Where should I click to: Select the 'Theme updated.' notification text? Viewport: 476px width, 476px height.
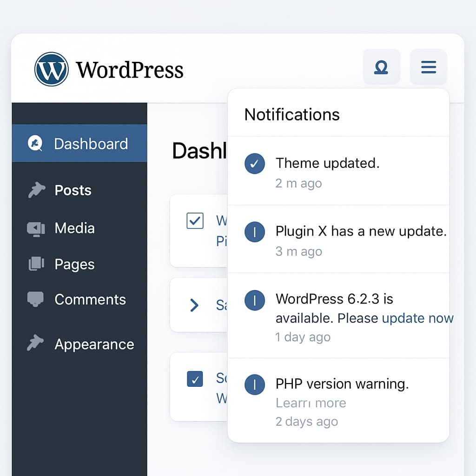(328, 163)
